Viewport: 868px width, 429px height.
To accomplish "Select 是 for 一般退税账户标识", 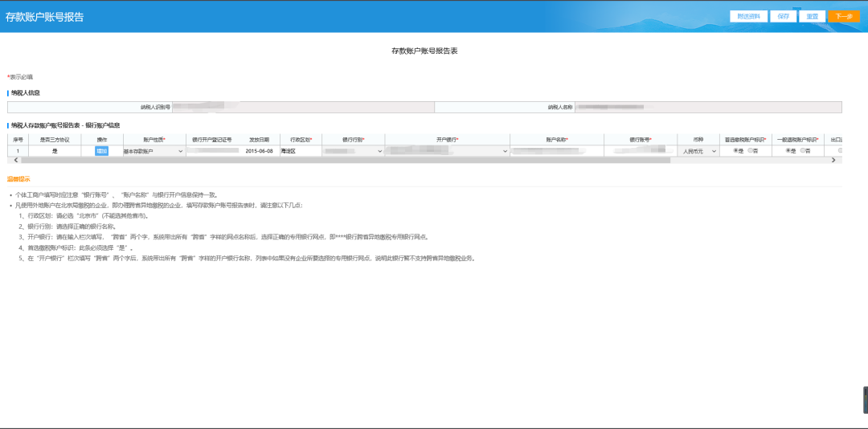I will point(788,150).
